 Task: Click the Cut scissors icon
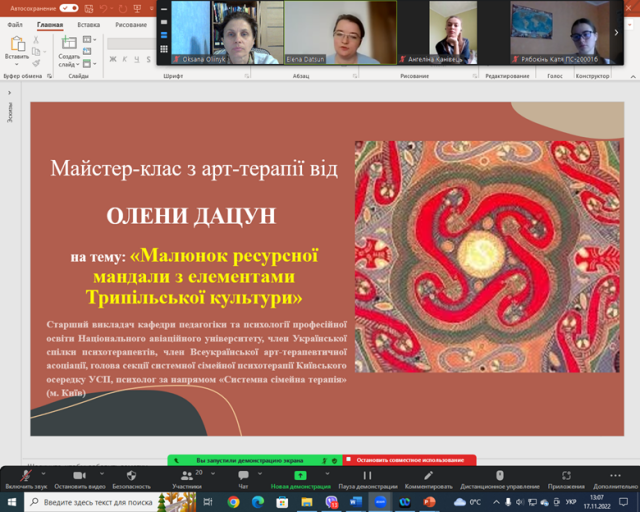[x=36, y=40]
